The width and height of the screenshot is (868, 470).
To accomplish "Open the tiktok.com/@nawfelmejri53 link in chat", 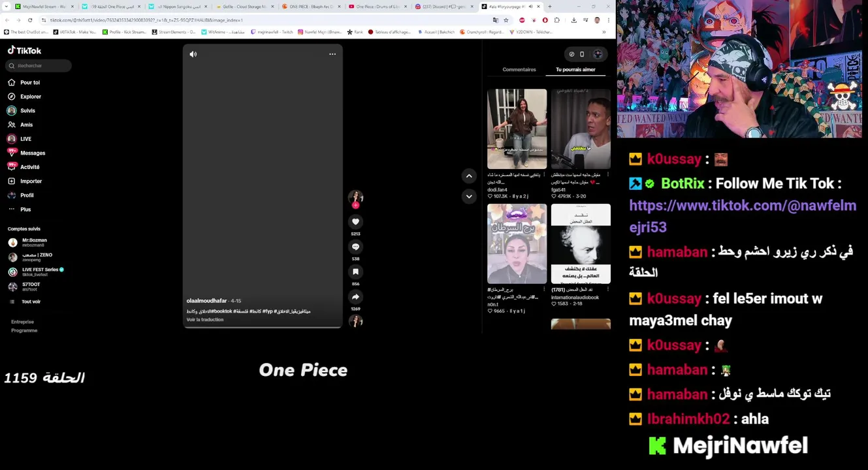I will (743, 217).
